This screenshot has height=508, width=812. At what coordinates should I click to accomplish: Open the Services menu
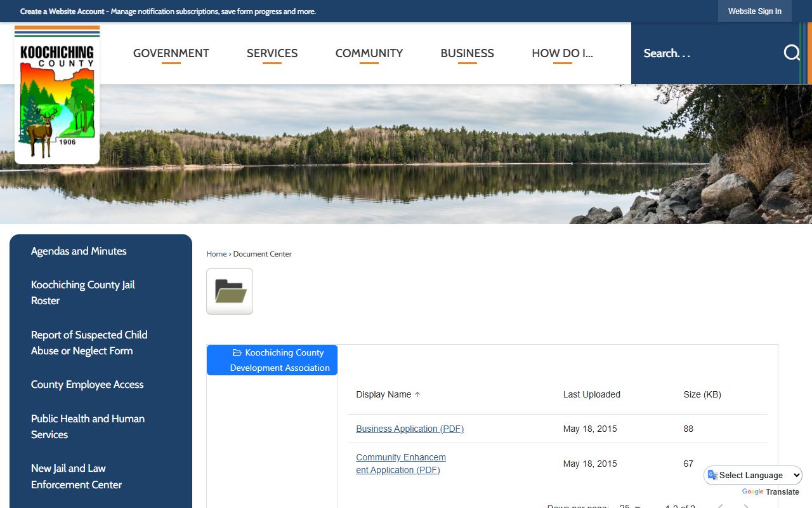click(272, 53)
